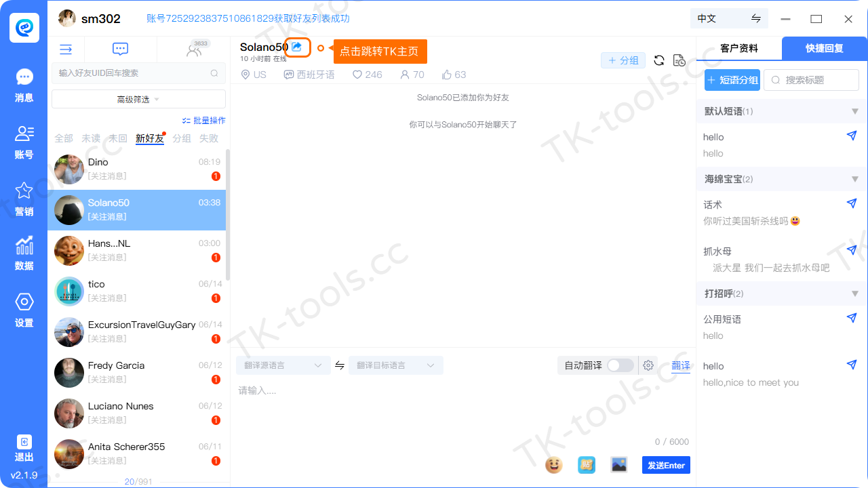Select the 新好友 new friends tab
Image resolution: width=868 pixels, height=488 pixels.
(x=150, y=138)
